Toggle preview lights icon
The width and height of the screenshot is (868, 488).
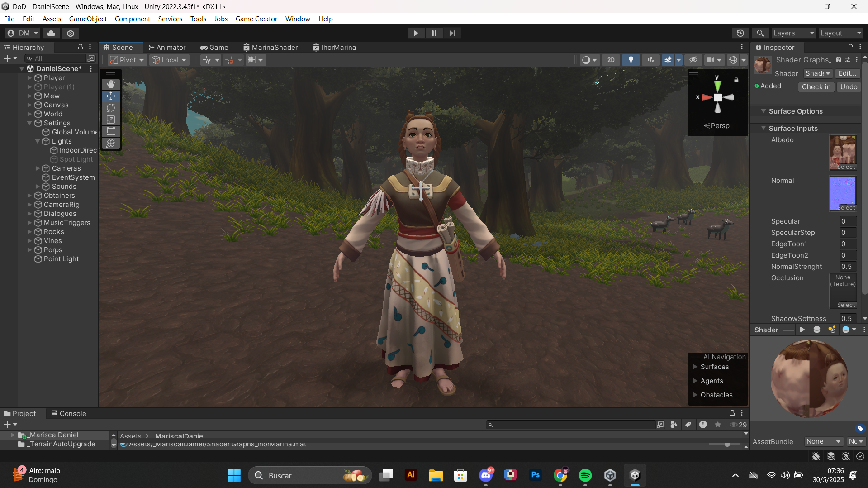tap(831, 330)
